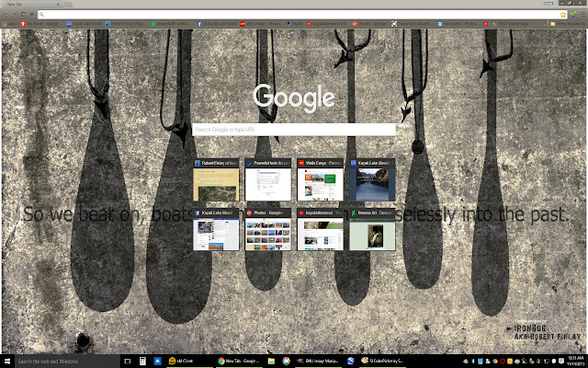Open the Powerful tools for... thumbnail
588x368 pixels.
[268, 180]
